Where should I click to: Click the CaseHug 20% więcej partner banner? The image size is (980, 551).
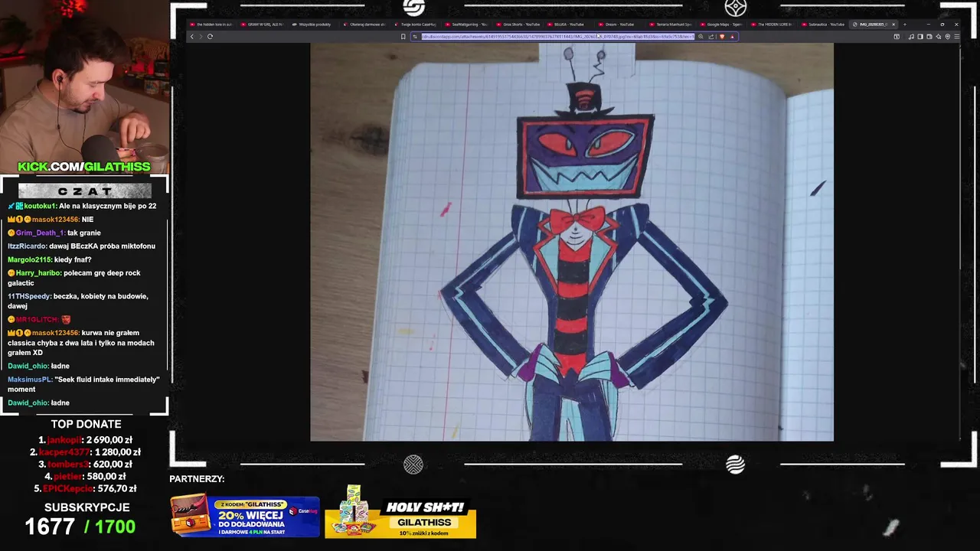pos(245,517)
